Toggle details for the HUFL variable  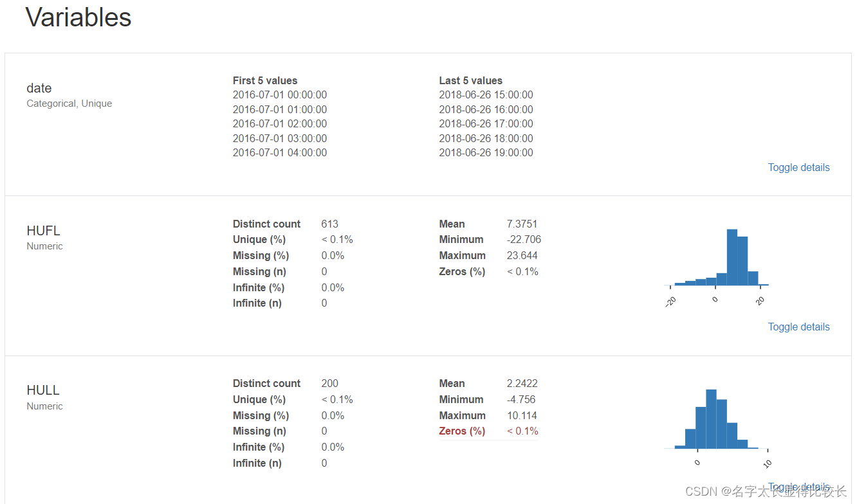798,327
